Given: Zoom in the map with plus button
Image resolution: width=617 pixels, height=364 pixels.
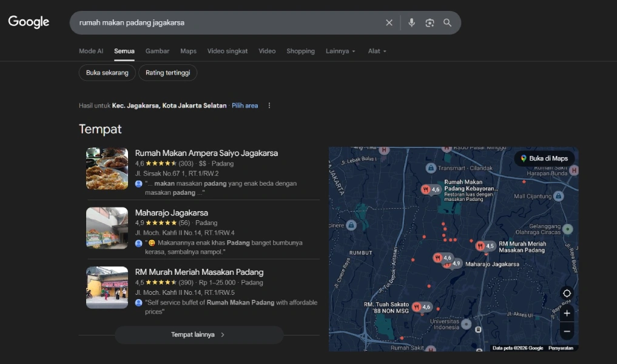Looking at the screenshot, I should click(567, 313).
